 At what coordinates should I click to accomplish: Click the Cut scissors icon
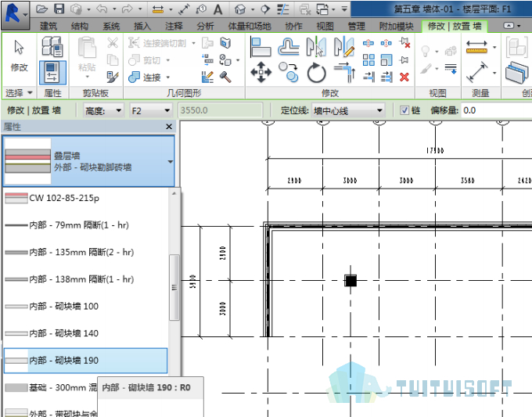tap(113, 43)
